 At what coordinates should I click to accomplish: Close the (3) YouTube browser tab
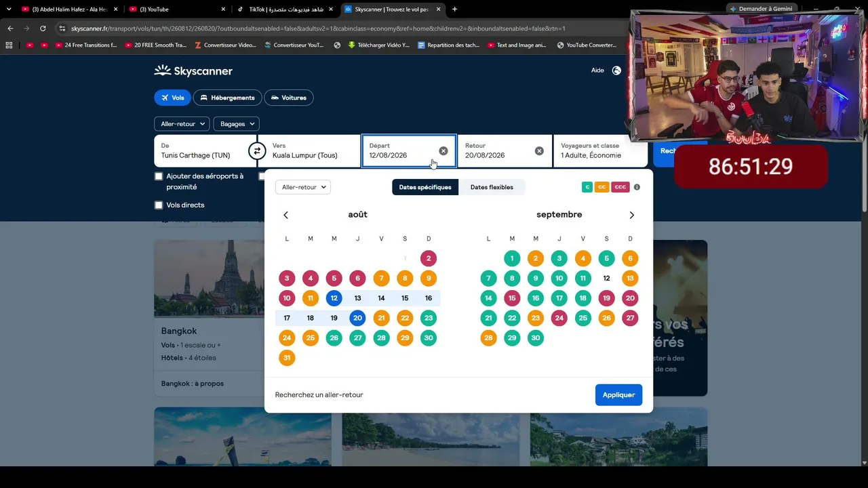224,9
